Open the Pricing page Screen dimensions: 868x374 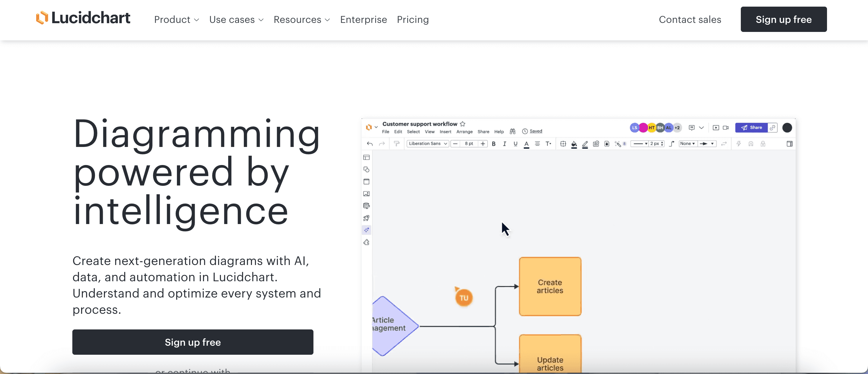tap(413, 20)
